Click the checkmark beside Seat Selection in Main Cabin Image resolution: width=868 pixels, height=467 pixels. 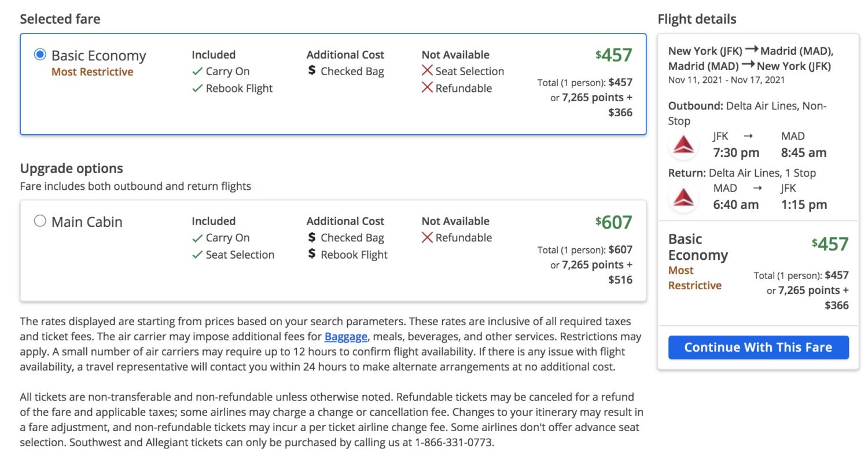(197, 255)
